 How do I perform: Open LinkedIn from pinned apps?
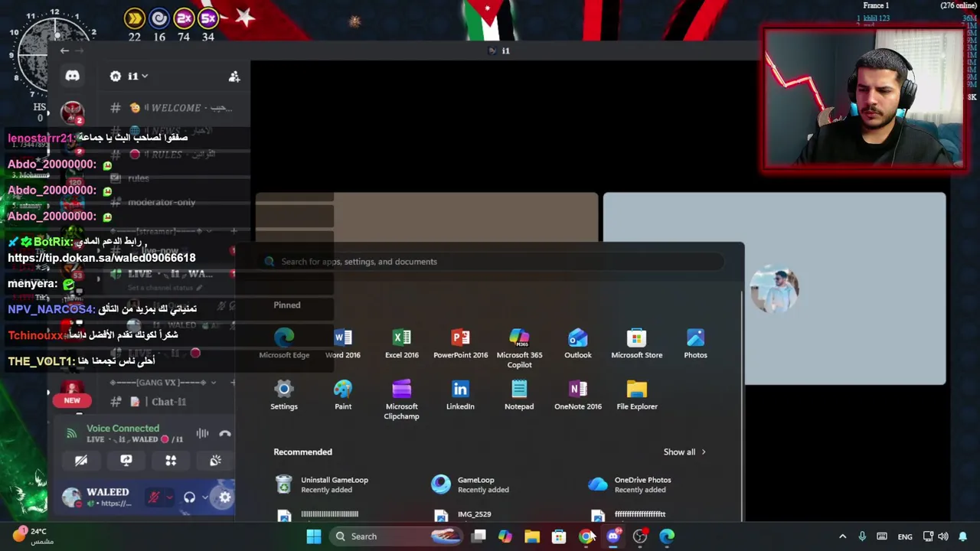[x=460, y=395]
